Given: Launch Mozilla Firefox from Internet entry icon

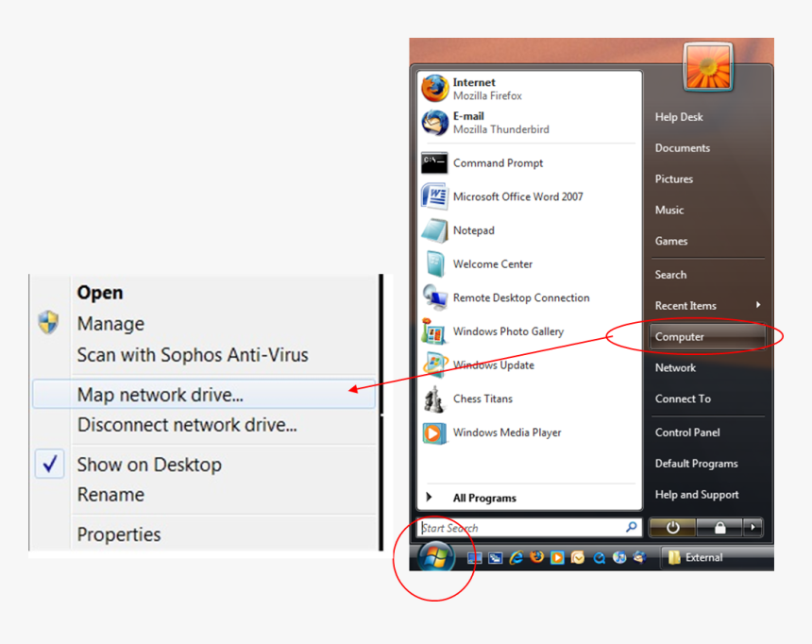Looking at the screenshot, I should (x=434, y=89).
